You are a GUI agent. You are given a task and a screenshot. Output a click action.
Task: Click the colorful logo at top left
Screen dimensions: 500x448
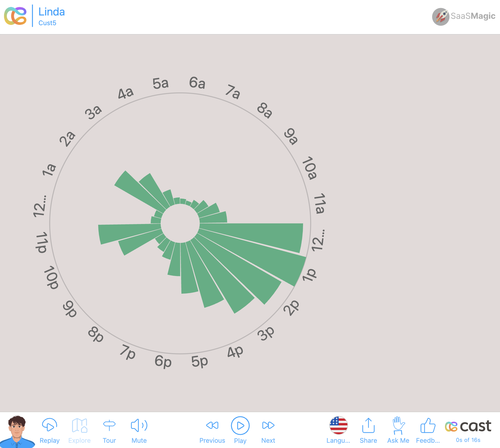pos(15,16)
